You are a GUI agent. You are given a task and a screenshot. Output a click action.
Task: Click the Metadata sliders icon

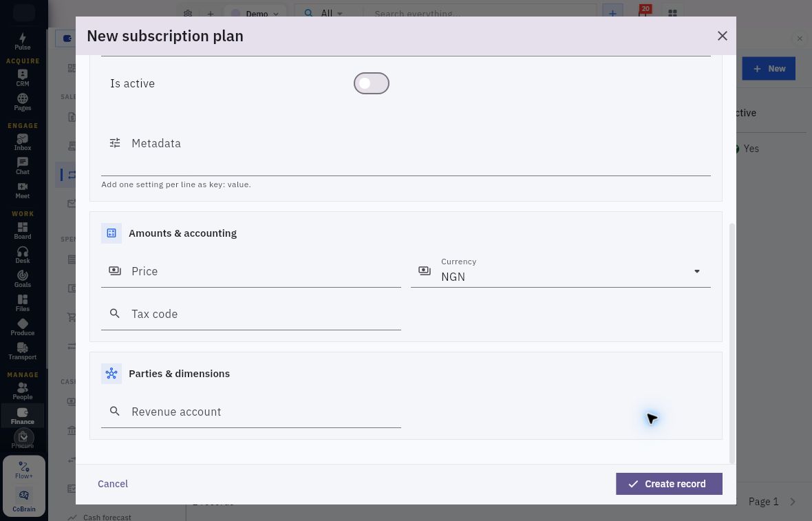(x=115, y=143)
